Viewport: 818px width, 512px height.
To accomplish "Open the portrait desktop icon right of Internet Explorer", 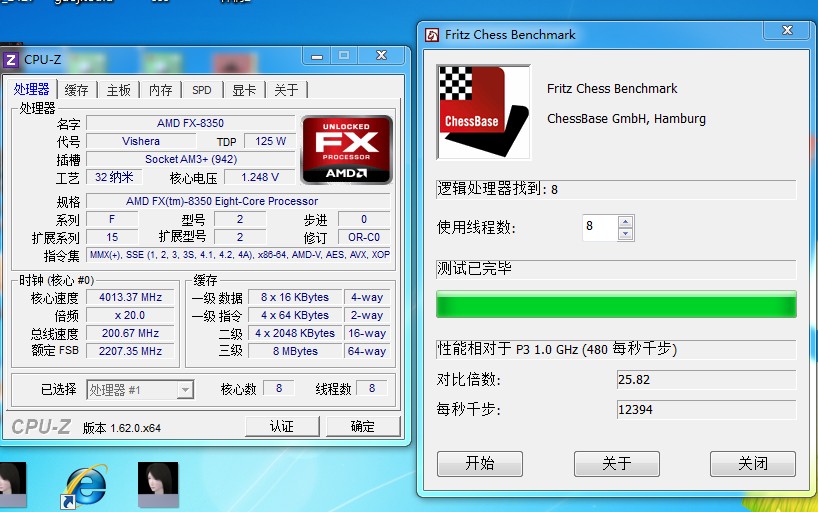I will tap(158, 485).
